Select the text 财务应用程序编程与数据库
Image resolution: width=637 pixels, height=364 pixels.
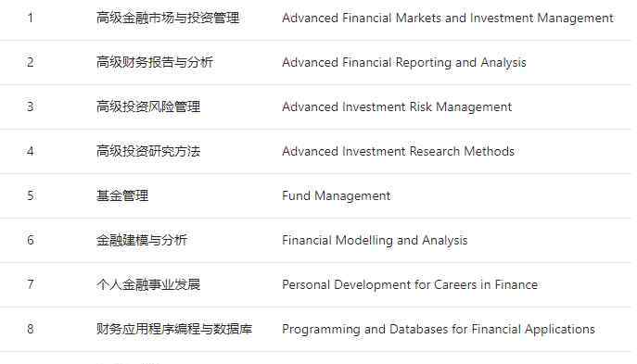[x=174, y=329]
